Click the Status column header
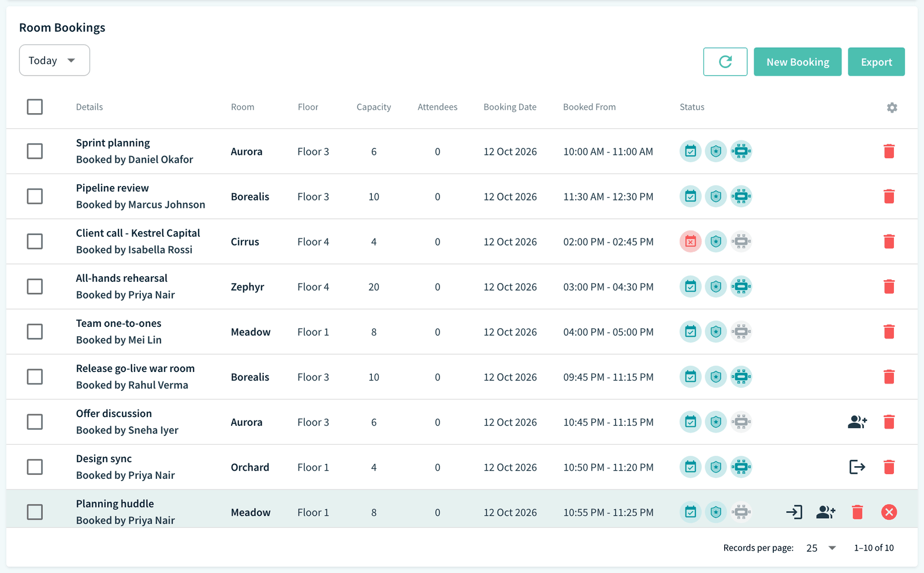924x573 pixels. point(692,107)
